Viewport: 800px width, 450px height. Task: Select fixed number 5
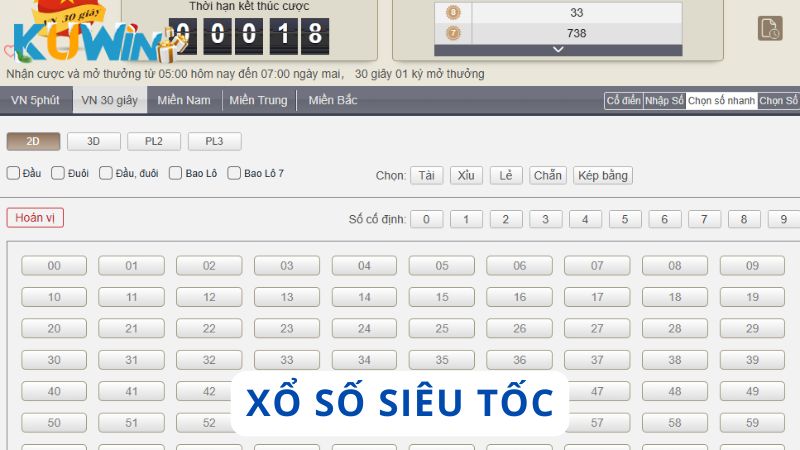pos(625,219)
